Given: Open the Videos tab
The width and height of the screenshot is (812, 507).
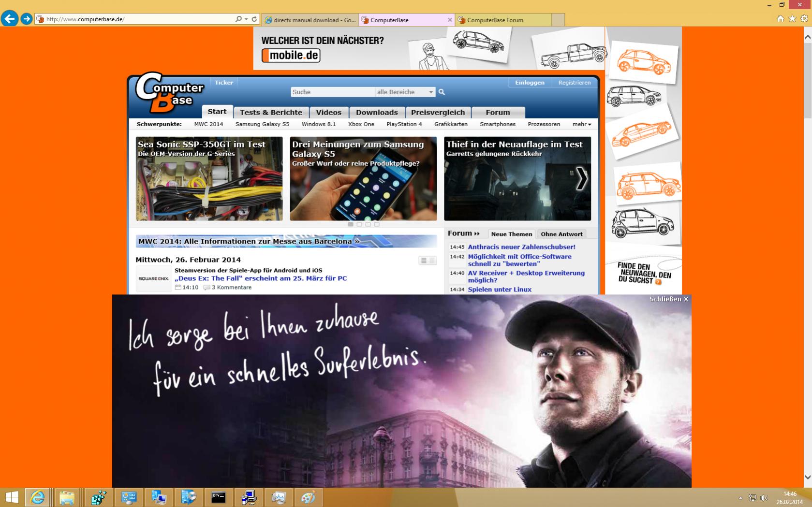Looking at the screenshot, I should (329, 112).
